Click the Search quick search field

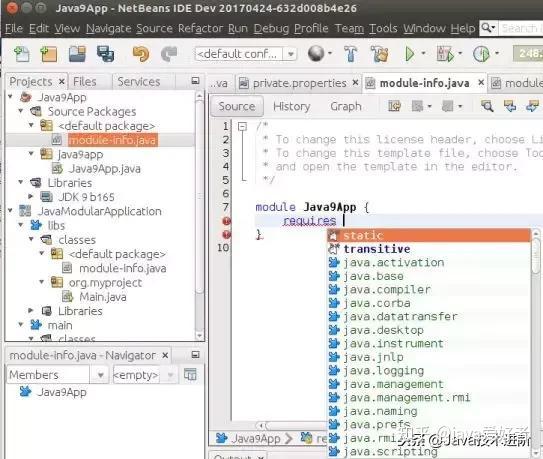click(x=521, y=28)
